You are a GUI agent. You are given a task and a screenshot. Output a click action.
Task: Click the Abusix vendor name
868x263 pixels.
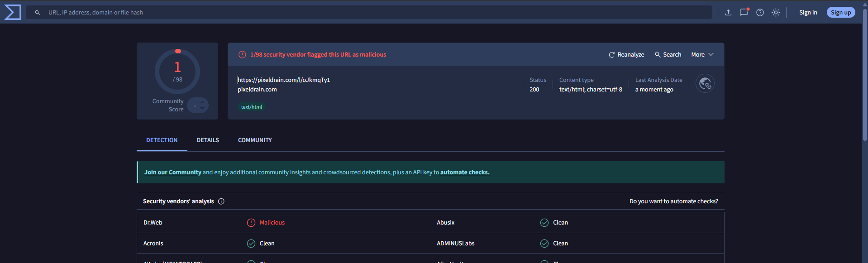coord(445,223)
